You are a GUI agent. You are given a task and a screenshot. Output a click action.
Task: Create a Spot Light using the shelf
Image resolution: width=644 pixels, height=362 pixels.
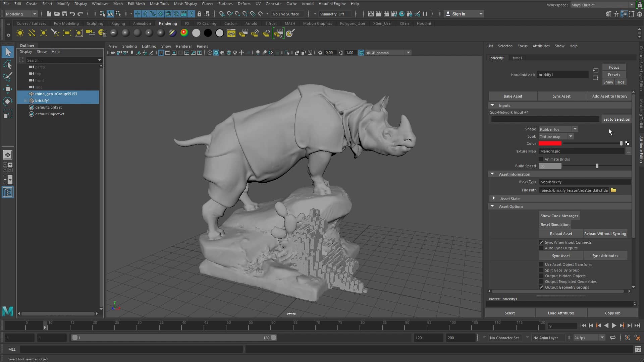tap(55, 33)
